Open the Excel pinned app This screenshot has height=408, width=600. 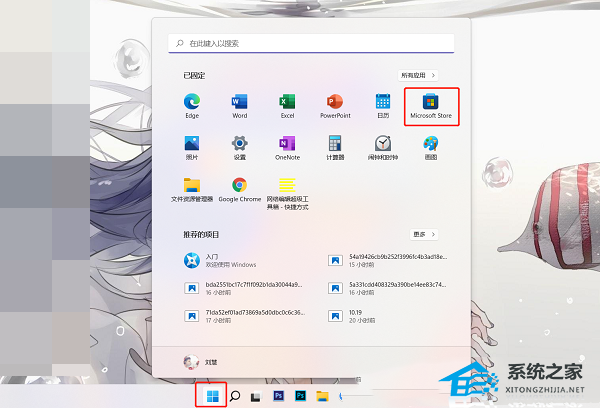tap(287, 103)
